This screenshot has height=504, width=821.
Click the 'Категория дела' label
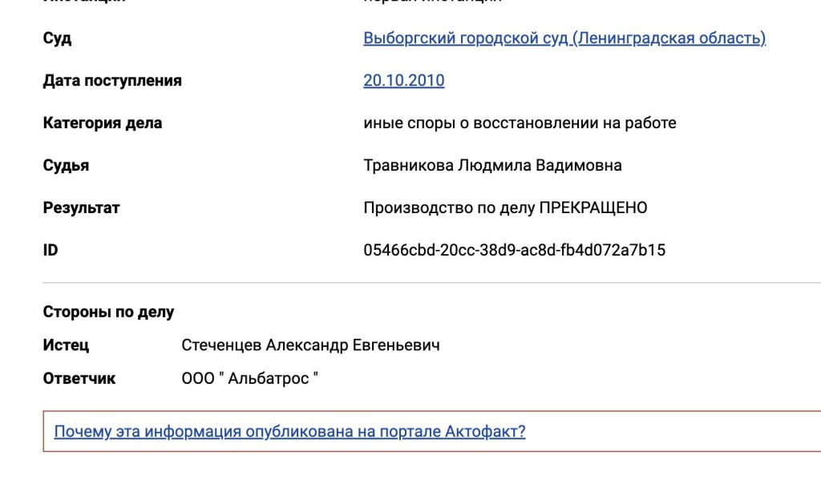(x=103, y=123)
